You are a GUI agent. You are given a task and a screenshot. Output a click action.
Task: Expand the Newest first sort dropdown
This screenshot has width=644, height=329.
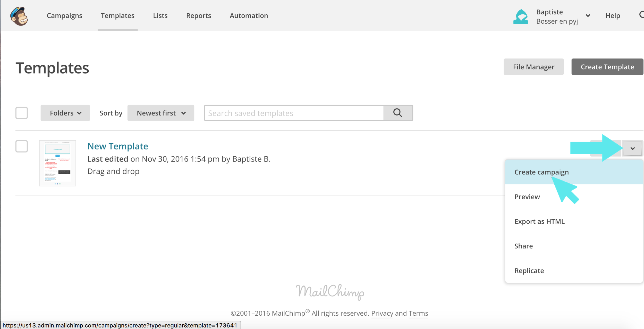point(161,113)
